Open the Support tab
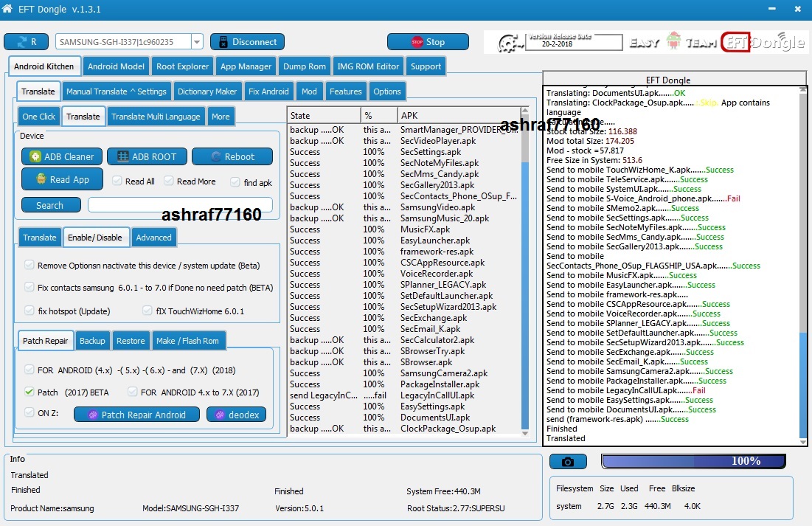 click(x=426, y=66)
